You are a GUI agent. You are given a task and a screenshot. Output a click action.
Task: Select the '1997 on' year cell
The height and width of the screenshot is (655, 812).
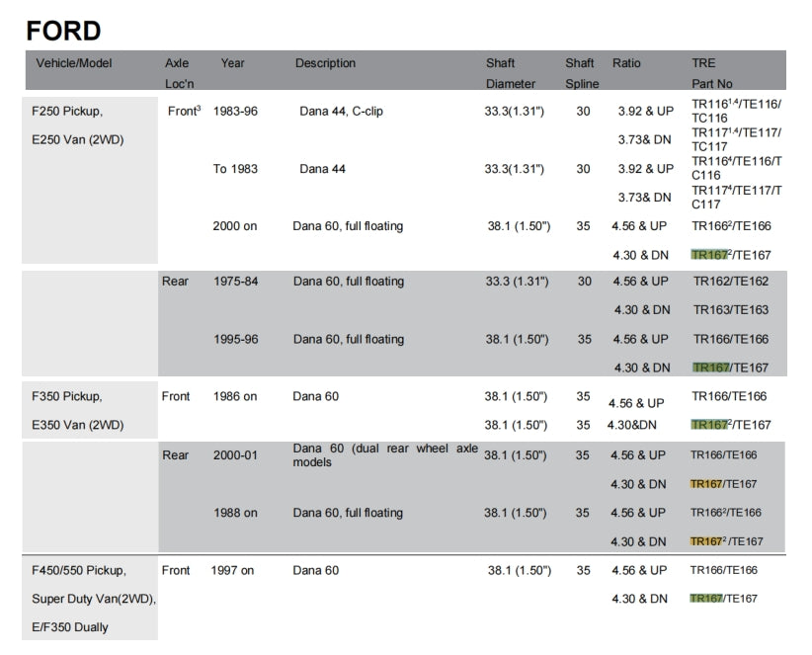[x=232, y=570]
